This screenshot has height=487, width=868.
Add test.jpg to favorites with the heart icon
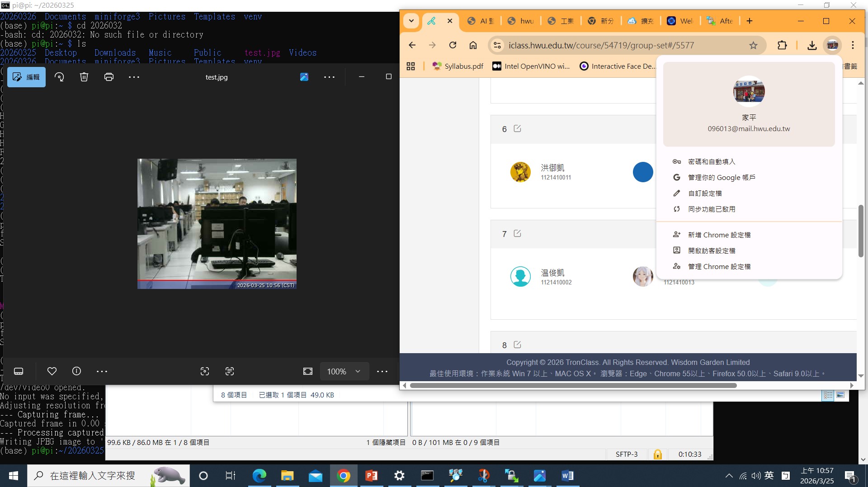click(52, 371)
